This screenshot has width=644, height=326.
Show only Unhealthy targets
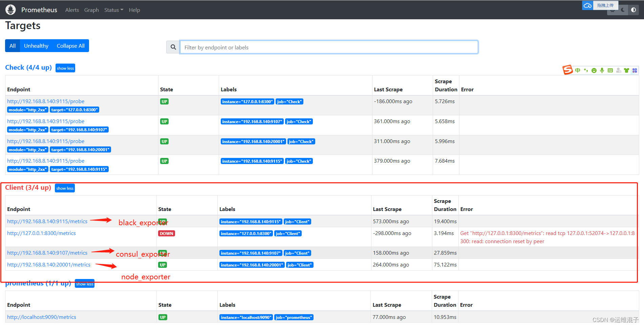tap(36, 46)
